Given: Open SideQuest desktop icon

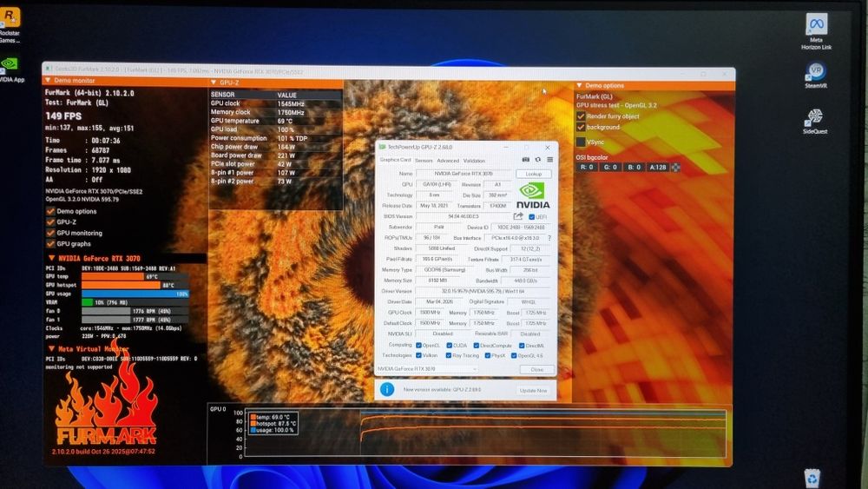Looking at the screenshot, I should click(x=815, y=122).
